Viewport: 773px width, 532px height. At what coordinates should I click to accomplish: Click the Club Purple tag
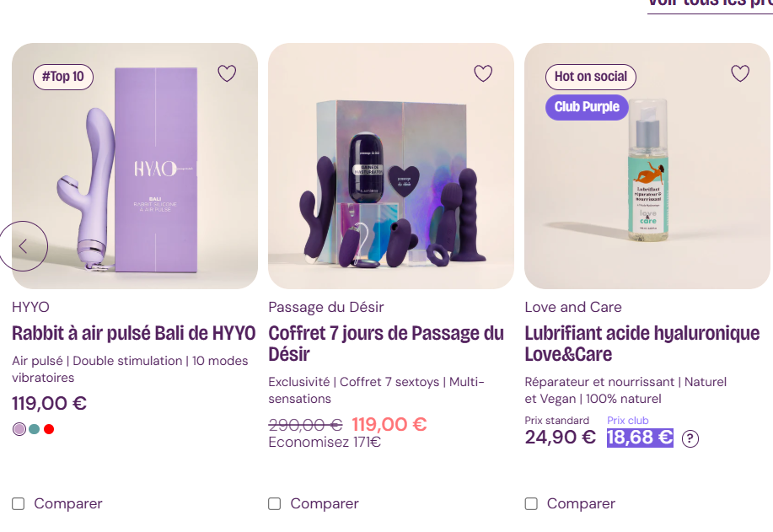coord(587,107)
